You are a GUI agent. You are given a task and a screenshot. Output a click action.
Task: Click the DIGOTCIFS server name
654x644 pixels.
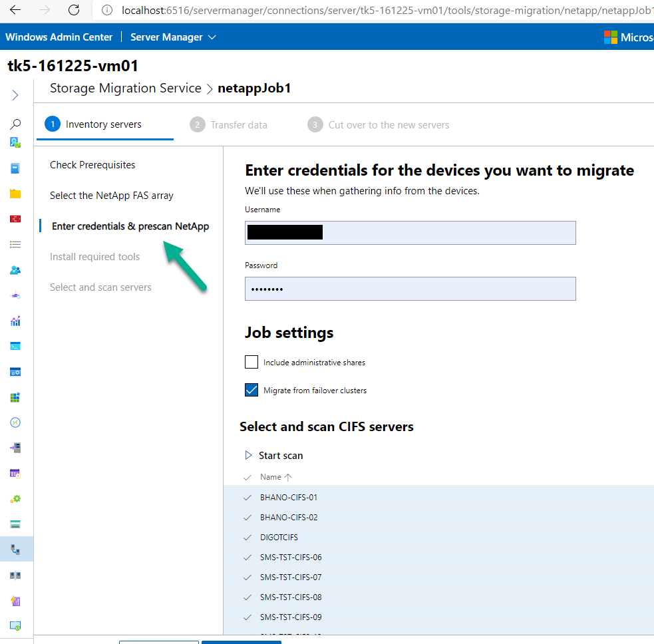click(x=279, y=538)
